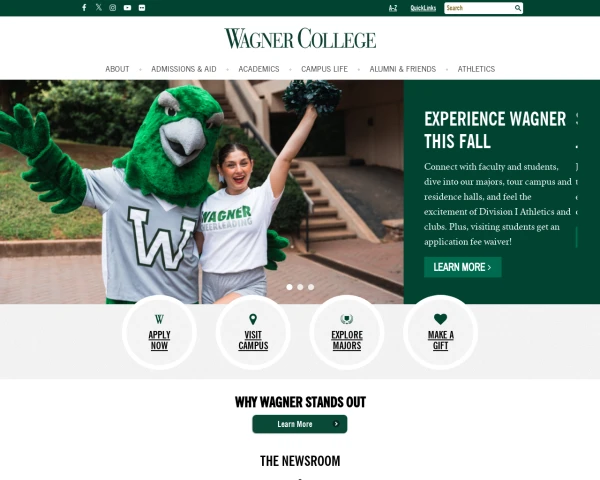Click the hero LEARN MORE button
The width and height of the screenshot is (600, 480).
tap(463, 267)
